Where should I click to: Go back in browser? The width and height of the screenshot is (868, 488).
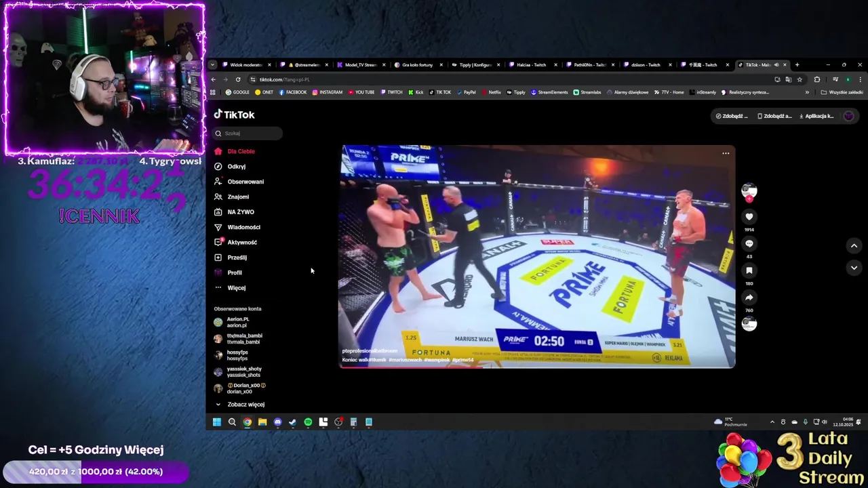pos(214,79)
